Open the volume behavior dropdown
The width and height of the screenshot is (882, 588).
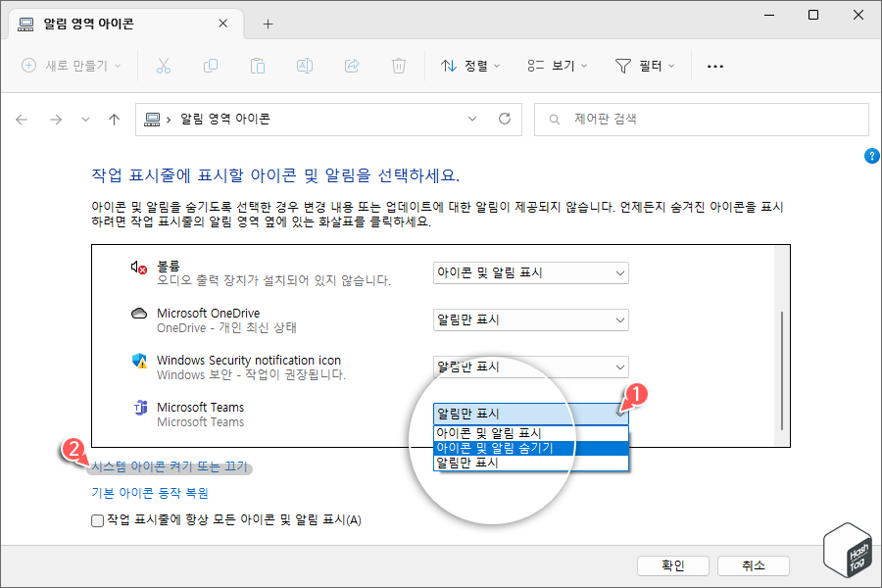coord(530,272)
